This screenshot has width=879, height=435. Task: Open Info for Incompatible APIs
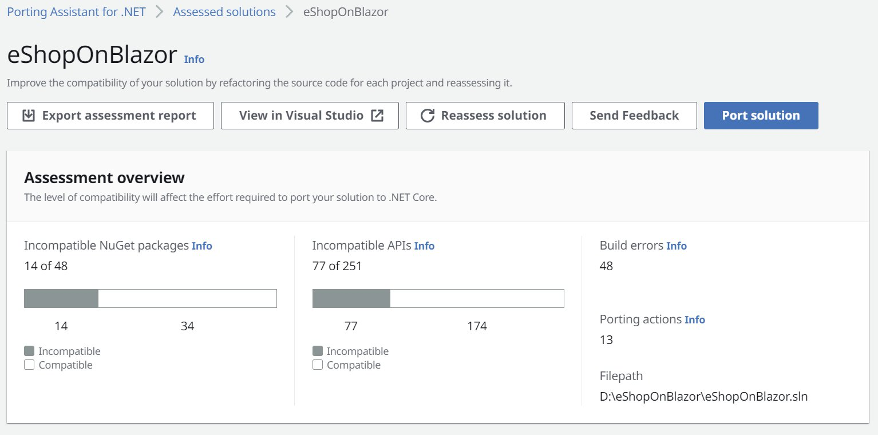(x=424, y=246)
